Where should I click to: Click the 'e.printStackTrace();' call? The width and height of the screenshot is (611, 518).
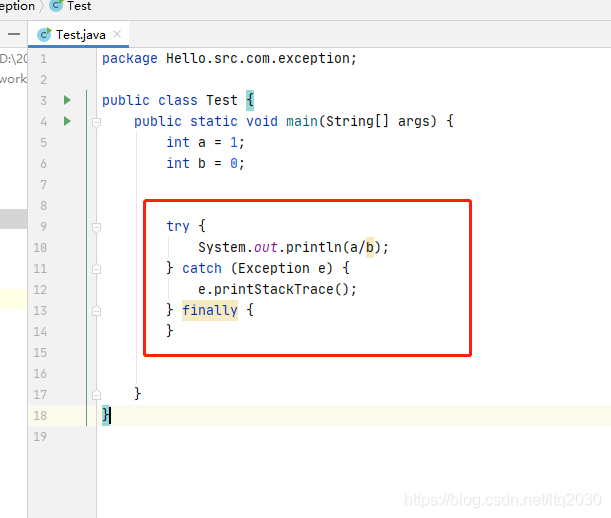pos(277,289)
